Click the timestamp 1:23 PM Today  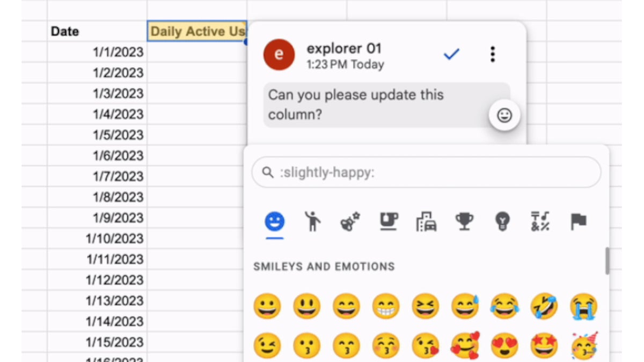(x=345, y=65)
